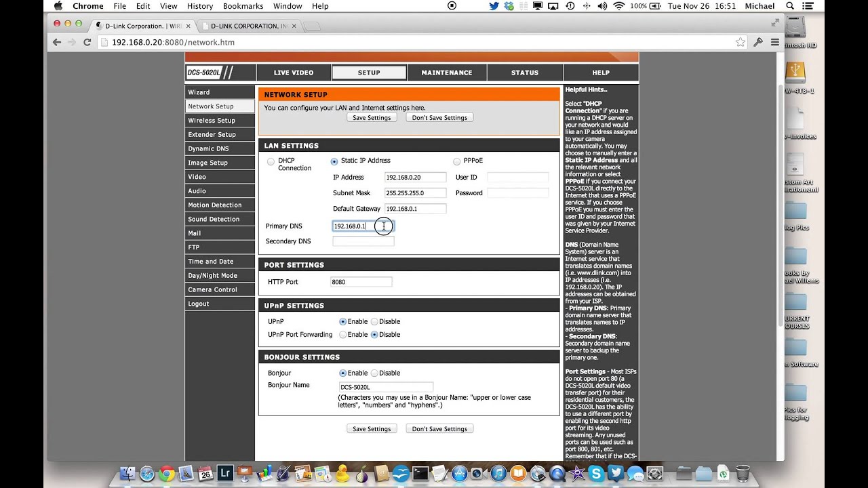The height and width of the screenshot is (488, 868).
Task: Click the Default Gateway field
Action: click(415, 209)
